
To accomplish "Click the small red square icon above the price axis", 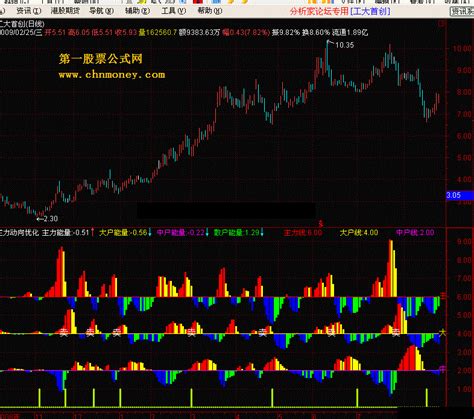I will tap(443, 24).
